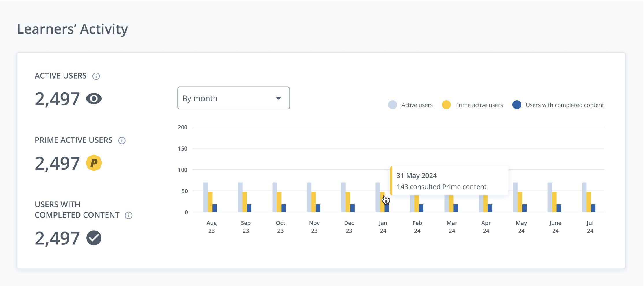Click the yellow Prime active users legend dot

click(x=446, y=105)
